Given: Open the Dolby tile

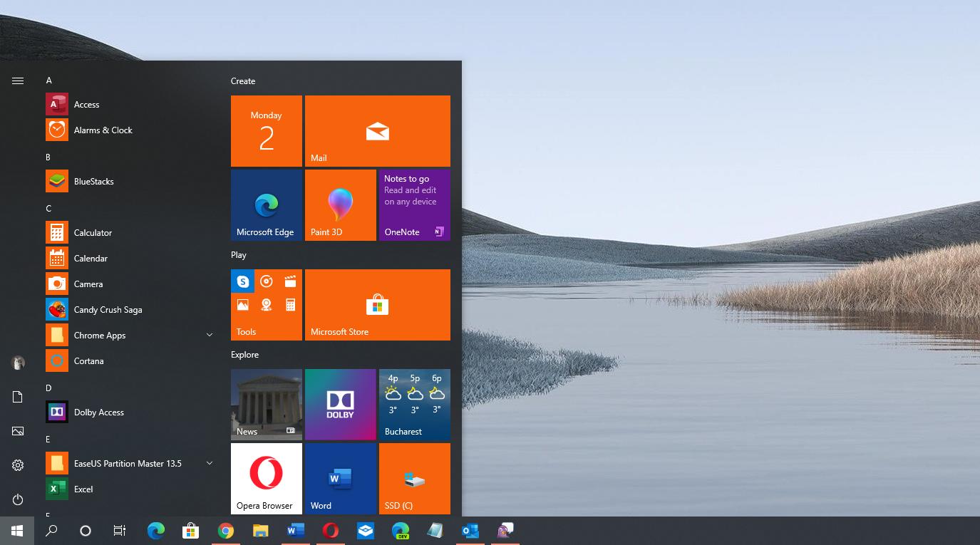Looking at the screenshot, I should click(x=341, y=405).
